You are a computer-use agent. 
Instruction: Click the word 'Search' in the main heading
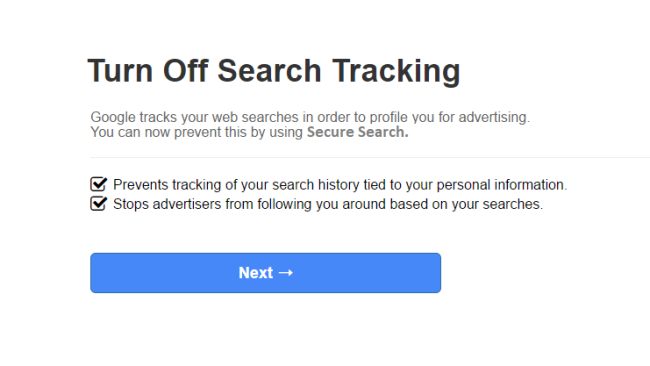point(269,71)
